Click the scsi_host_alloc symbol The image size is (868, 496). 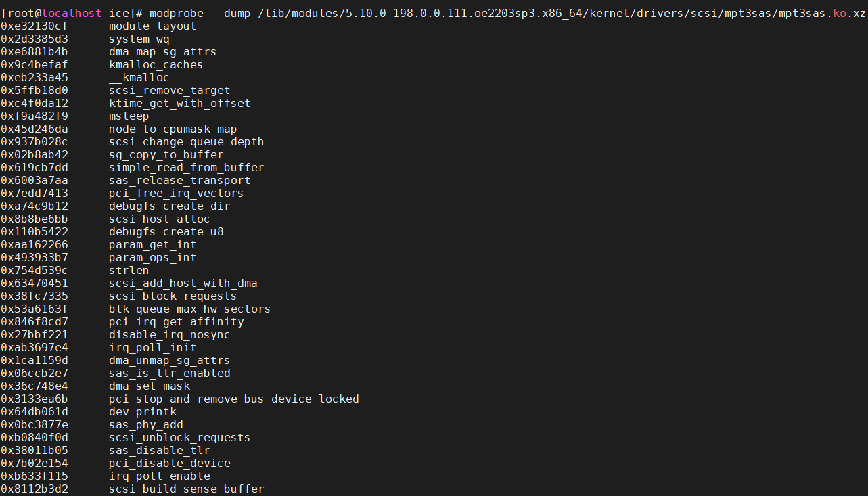pos(159,219)
